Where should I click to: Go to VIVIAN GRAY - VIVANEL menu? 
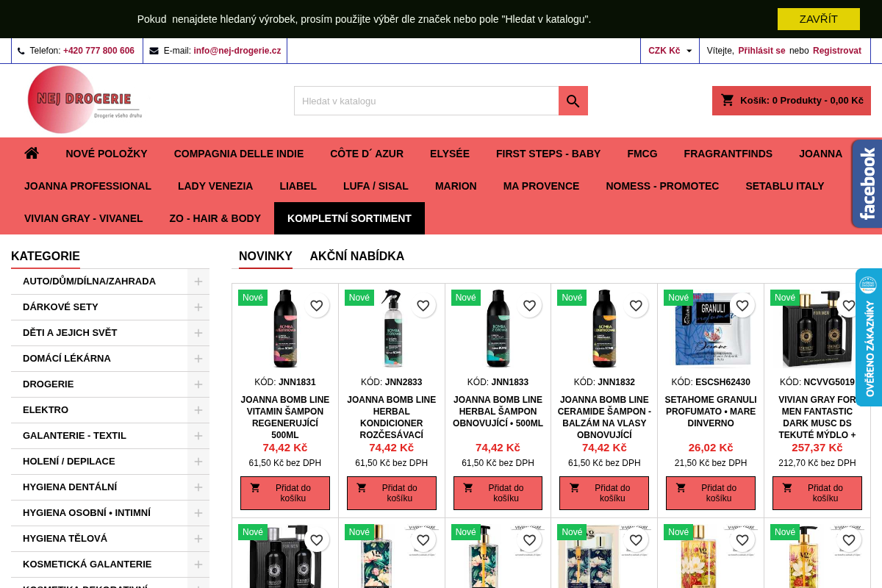point(84,218)
